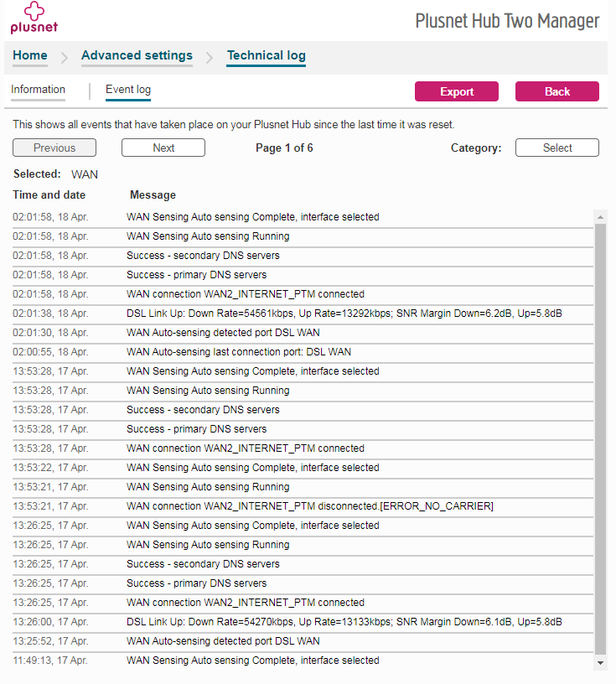Select DSL Link Up entry with 54270kbps rate
616x684 pixels.
coord(344,622)
